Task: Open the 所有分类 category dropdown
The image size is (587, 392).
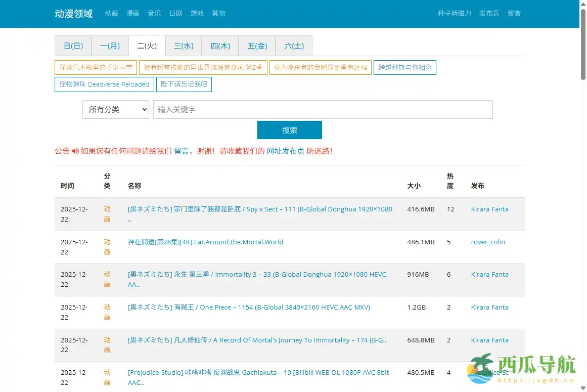Action: [115, 109]
